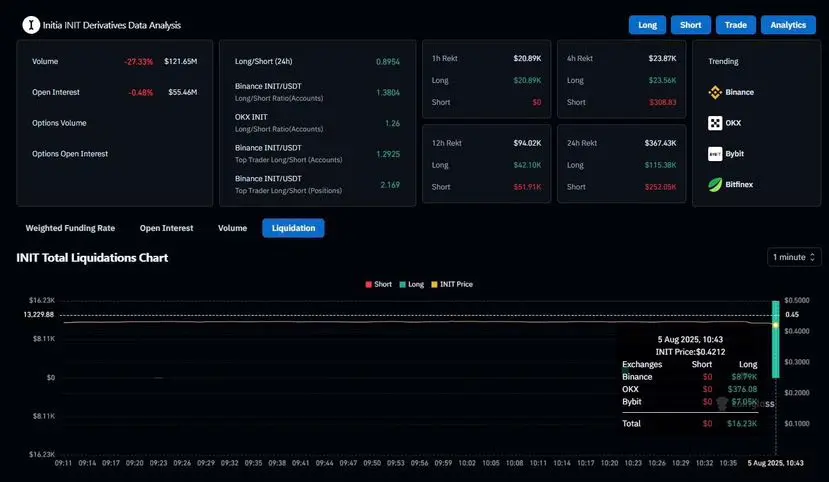Click the INIT Total Liquidations Chart heading

click(x=92, y=258)
